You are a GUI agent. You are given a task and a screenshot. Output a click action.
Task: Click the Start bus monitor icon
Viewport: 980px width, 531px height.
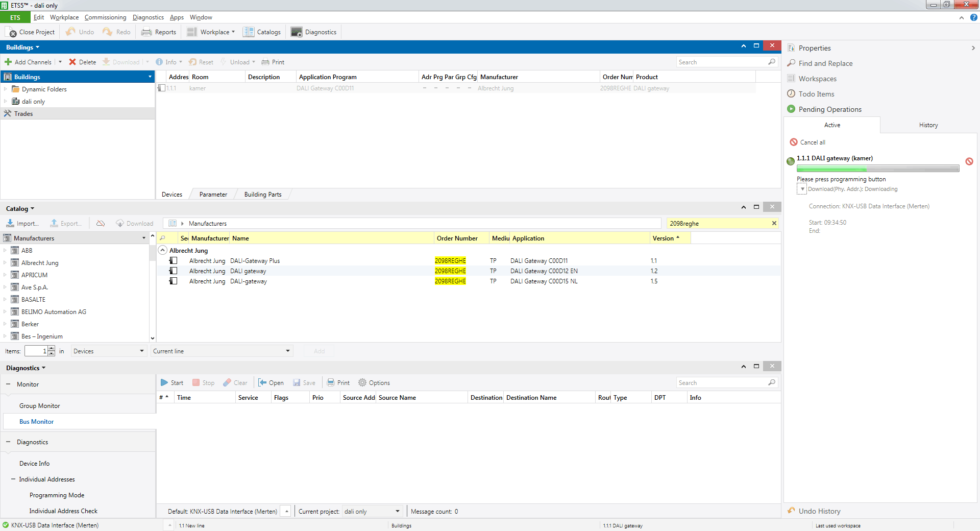(x=164, y=383)
